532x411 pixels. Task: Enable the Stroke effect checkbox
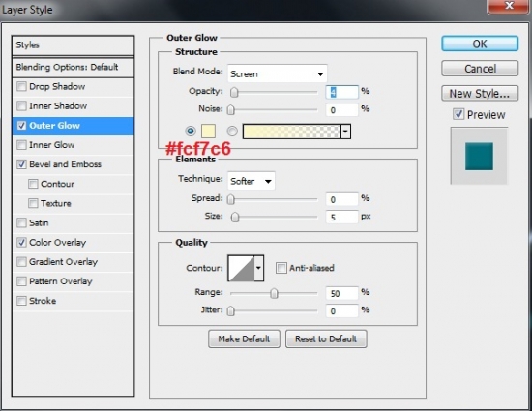(21, 301)
